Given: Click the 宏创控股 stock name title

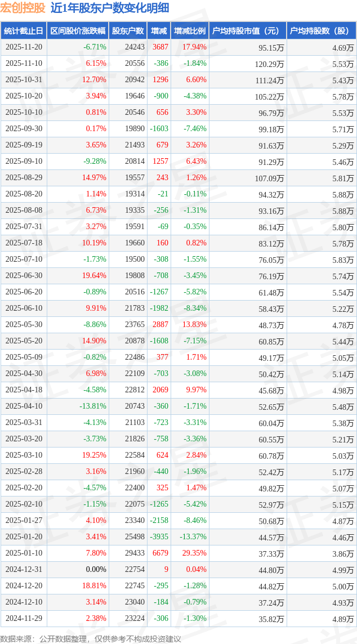Looking at the screenshot, I should [23, 8].
